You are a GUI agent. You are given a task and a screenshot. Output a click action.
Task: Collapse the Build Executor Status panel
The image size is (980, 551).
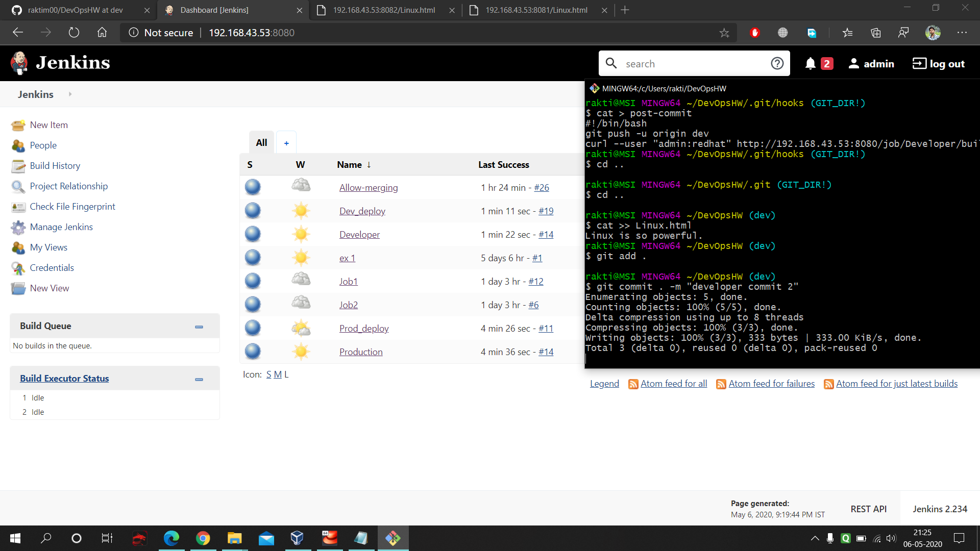[x=199, y=379]
